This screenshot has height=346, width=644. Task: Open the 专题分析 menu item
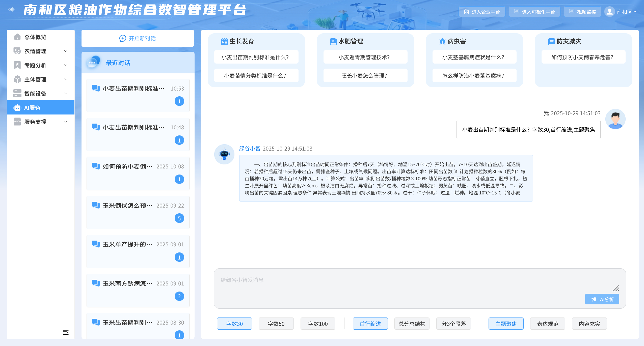35,65
